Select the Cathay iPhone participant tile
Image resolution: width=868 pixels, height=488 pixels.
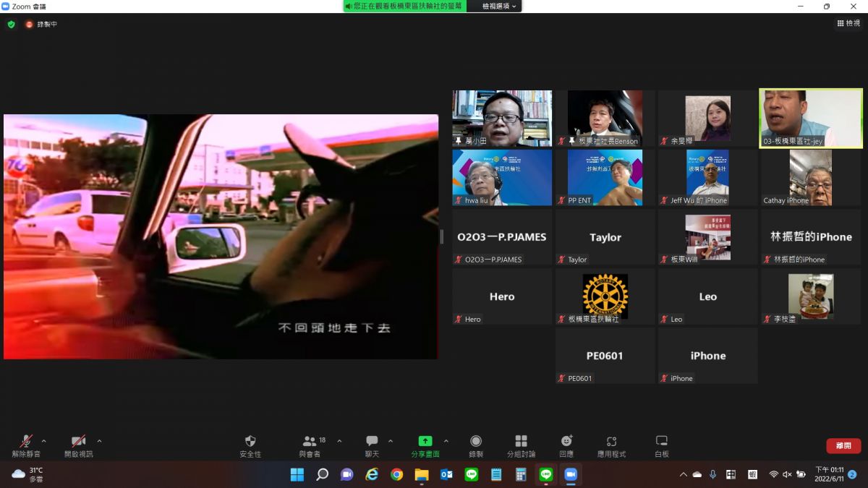point(811,178)
